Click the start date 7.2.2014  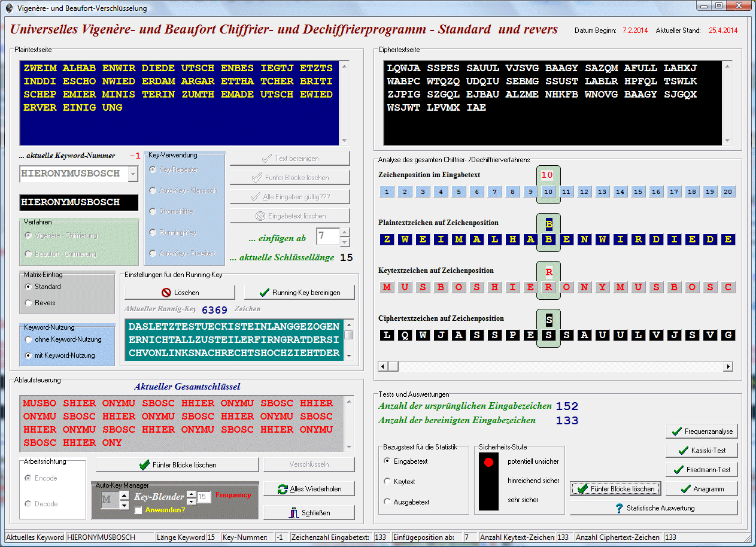tap(634, 30)
